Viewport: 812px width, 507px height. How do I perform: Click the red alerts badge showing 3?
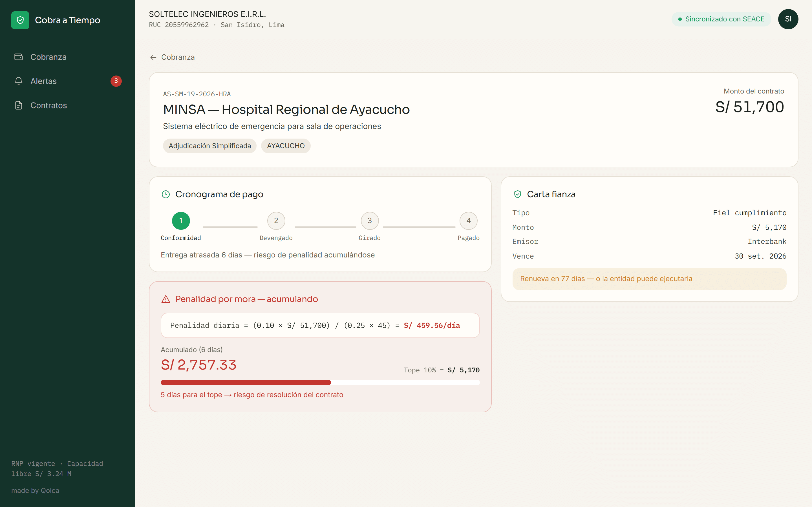(x=116, y=81)
